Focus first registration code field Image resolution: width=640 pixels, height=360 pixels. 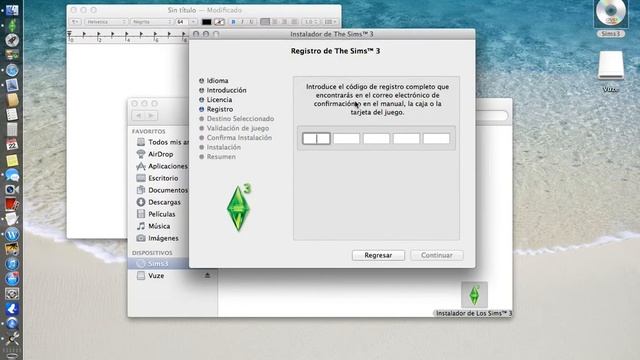[316, 138]
